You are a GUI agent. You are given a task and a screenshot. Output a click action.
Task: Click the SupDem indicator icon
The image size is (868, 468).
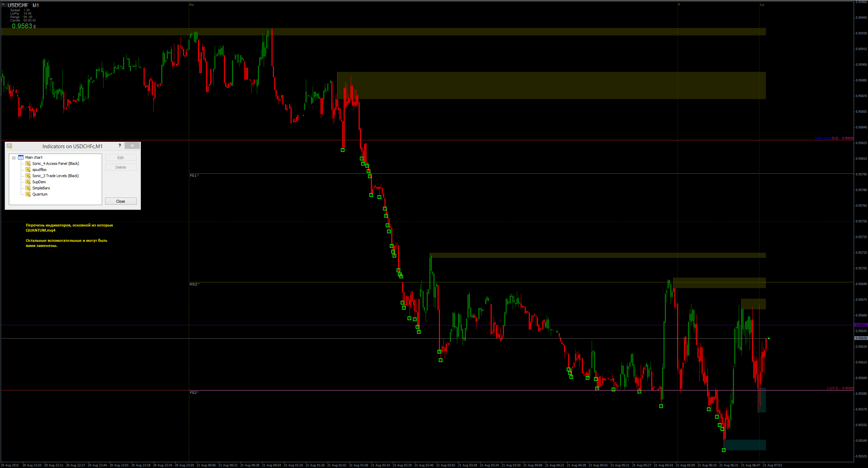(x=28, y=182)
